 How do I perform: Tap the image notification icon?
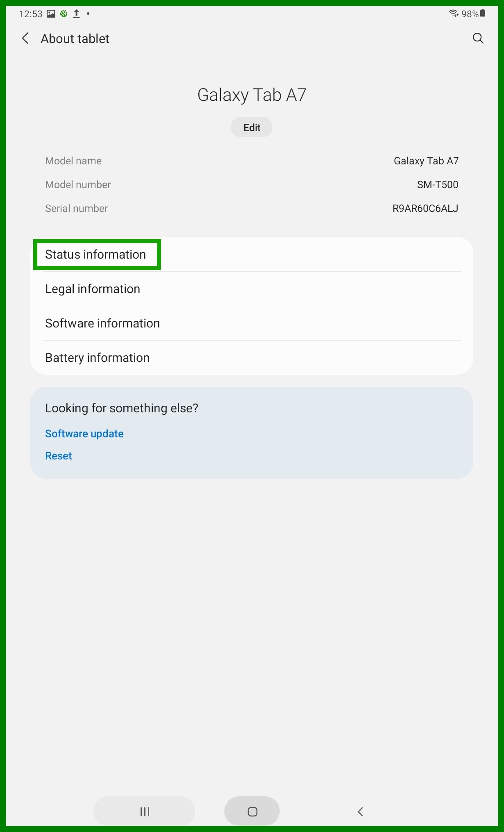click(x=51, y=14)
